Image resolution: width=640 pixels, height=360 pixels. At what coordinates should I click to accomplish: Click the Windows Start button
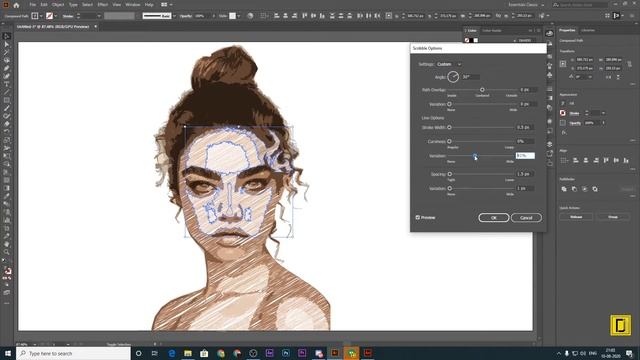[x=8, y=353]
